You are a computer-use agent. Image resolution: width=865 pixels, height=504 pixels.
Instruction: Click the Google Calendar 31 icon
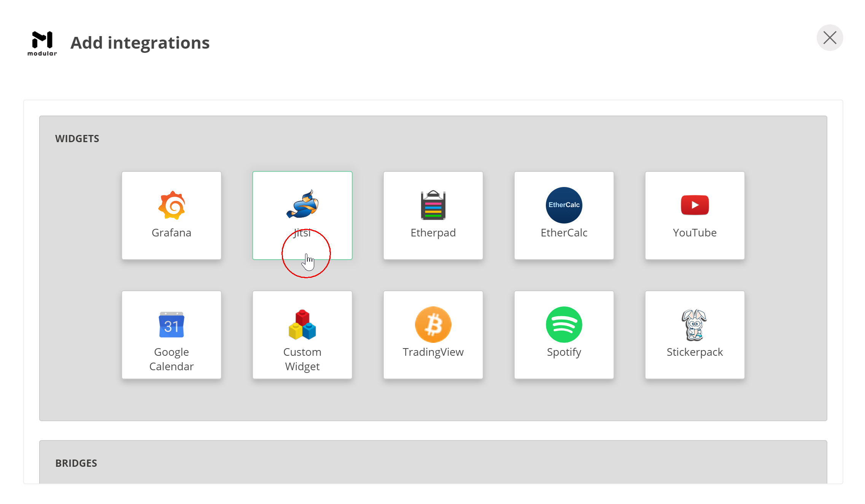click(172, 325)
